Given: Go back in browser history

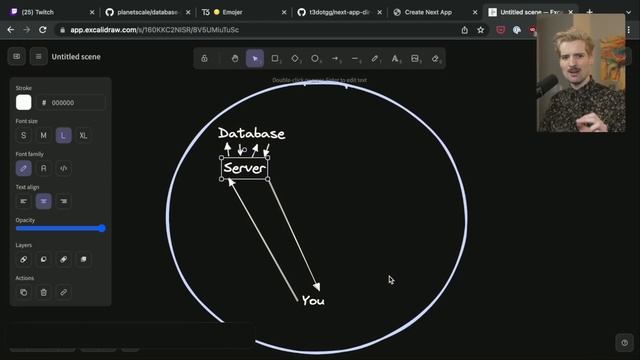Looking at the screenshot, I should (11, 30).
